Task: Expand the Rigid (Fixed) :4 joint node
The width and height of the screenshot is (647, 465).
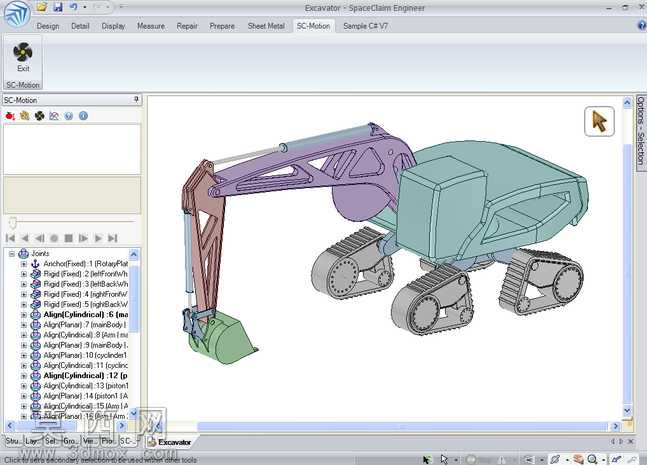Action: 24,294
